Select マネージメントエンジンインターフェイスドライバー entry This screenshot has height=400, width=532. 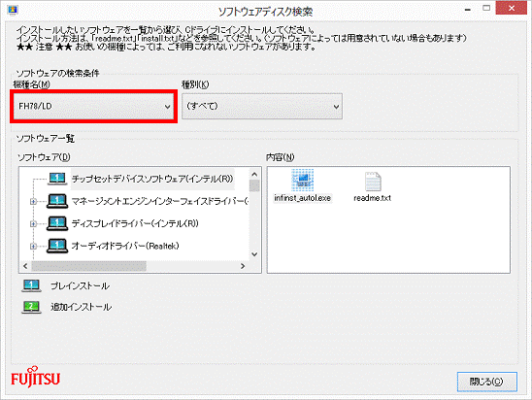coord(159,201)
